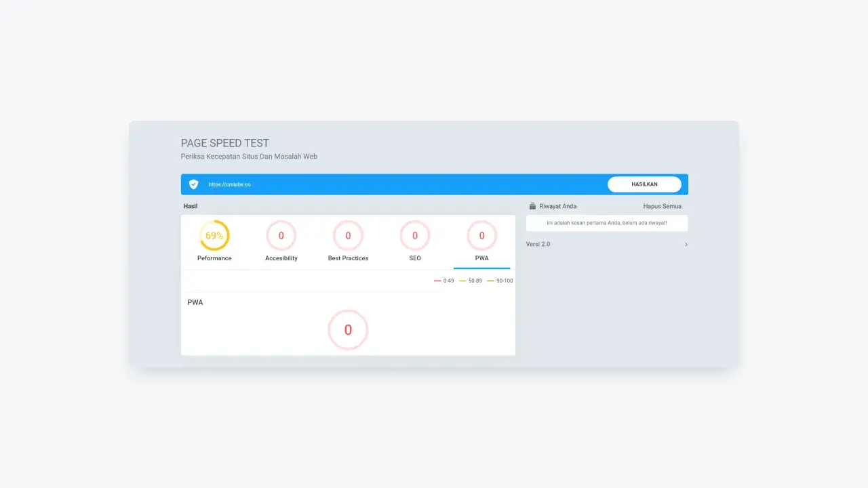Screen dimensions: 868x488
Task: Click the empty history message box
Action: 607,223
